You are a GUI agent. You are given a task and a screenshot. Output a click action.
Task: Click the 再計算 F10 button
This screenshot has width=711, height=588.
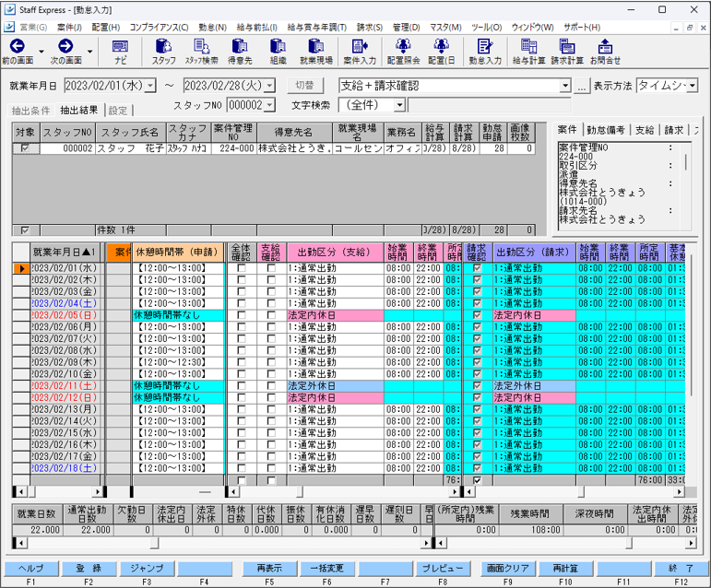coord(565,569)
